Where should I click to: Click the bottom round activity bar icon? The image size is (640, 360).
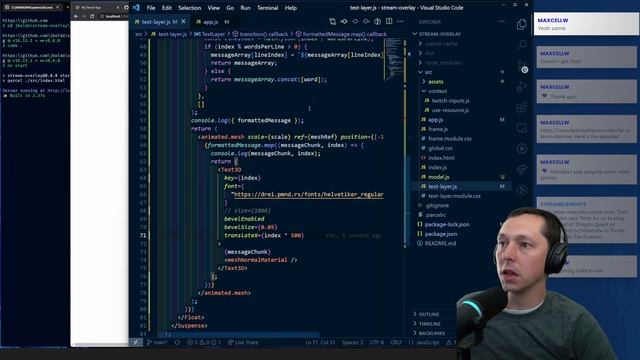(x=521, y=190)
